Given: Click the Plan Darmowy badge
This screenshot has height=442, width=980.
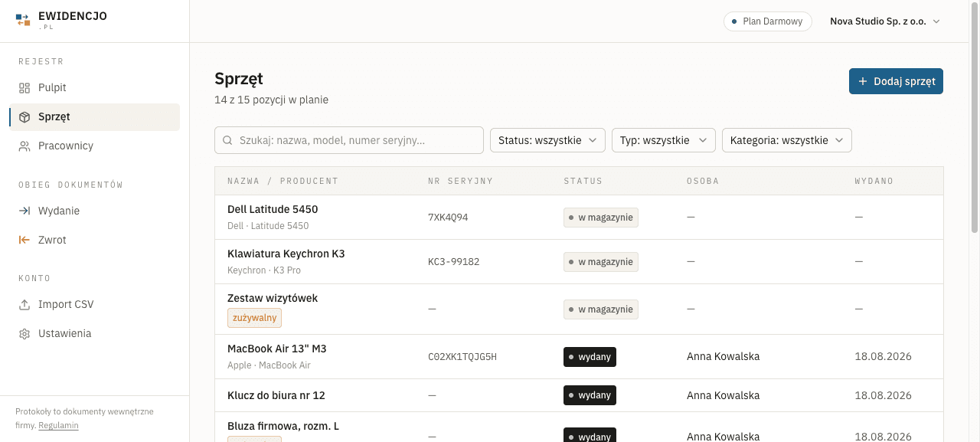Looking at the screenshot, I should pos(767,21).
